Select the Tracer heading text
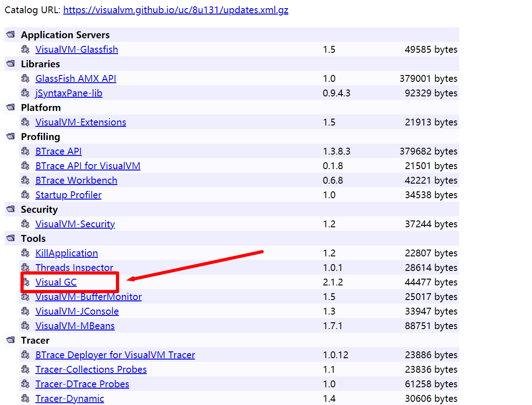The width and height of the screenshot is (532, 405). (x=35, y=340)
